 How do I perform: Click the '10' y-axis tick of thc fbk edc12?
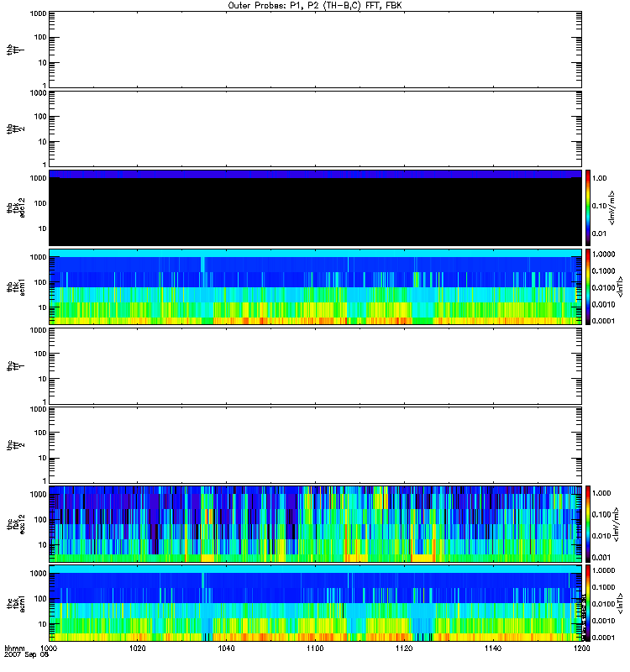tap(43, 545)
